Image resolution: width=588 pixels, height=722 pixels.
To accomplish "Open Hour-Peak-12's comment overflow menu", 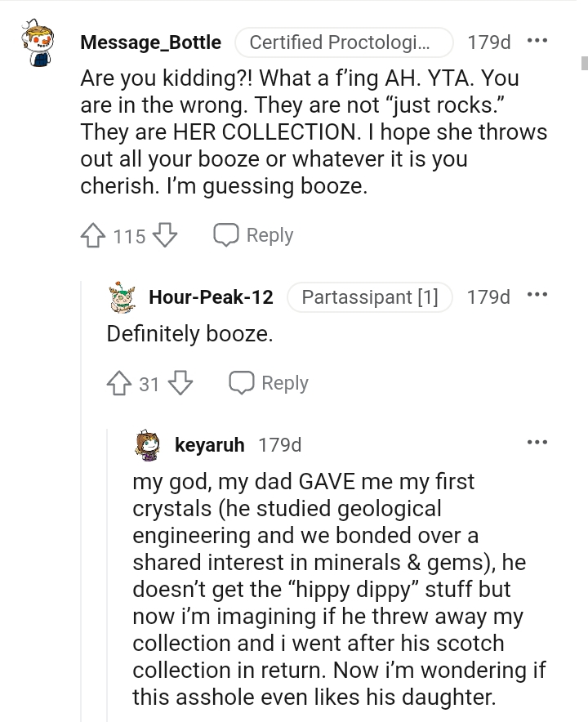I will (537, 296).
